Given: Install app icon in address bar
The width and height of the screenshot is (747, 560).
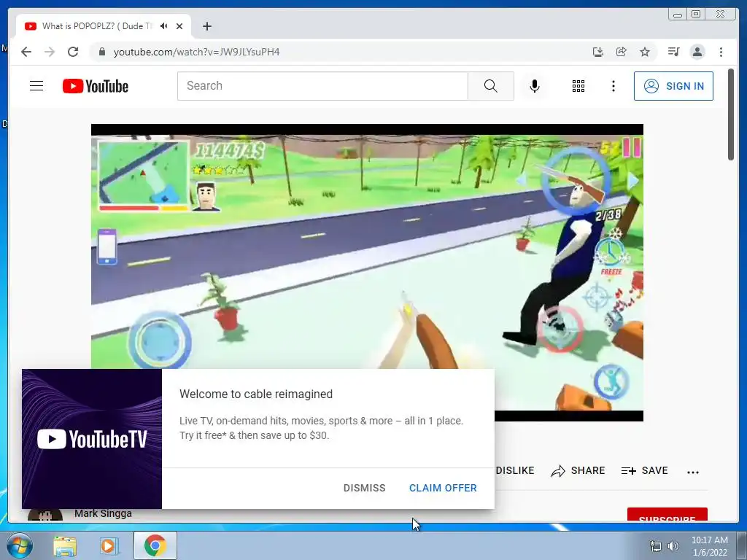Looking at the screenshot, I should tap(598, 52).
